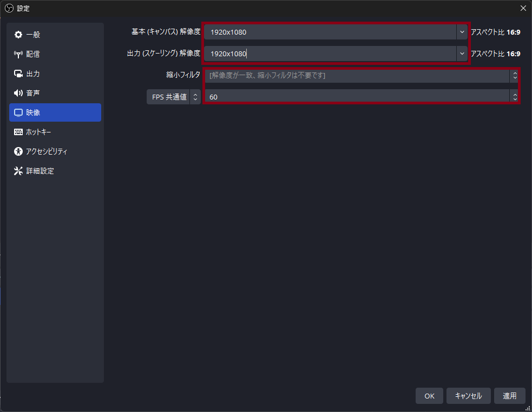Click the 出力 output monitor icon

tap(18, 74)
